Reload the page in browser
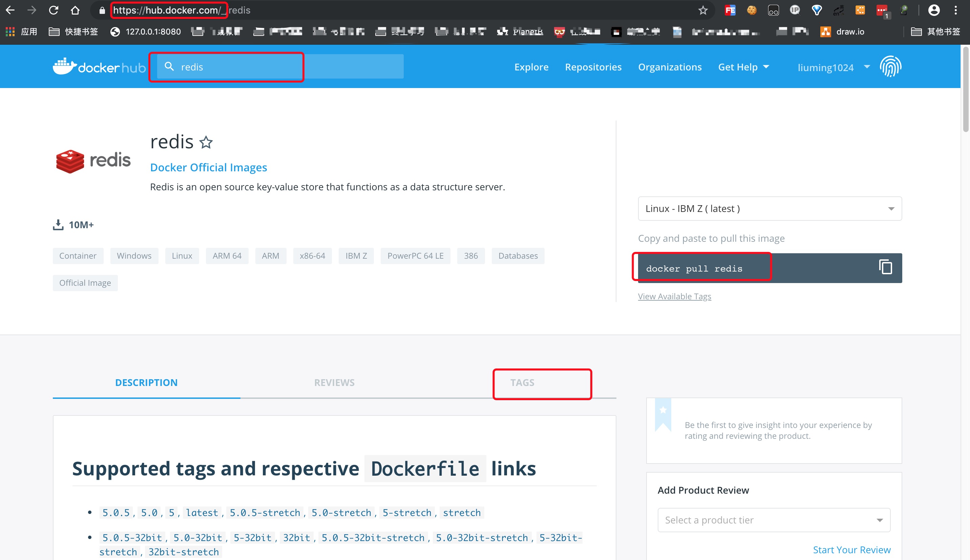 [x=54, y=10]
